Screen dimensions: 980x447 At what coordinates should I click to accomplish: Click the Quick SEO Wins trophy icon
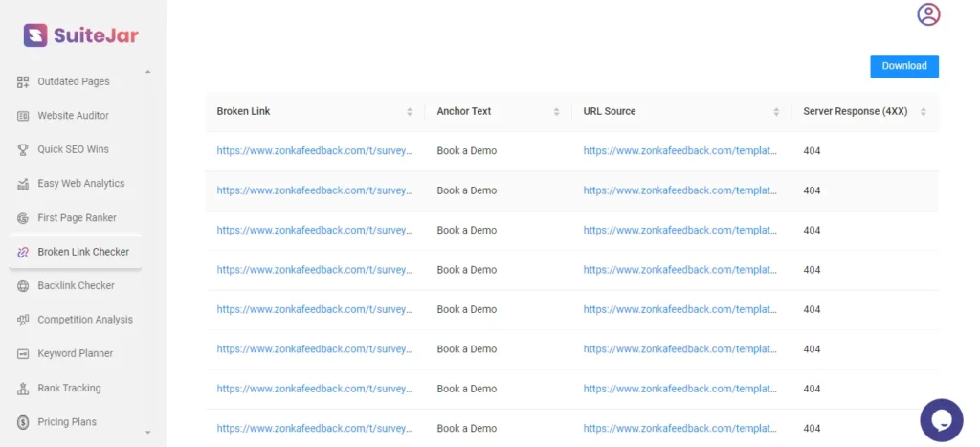point(23,149)
